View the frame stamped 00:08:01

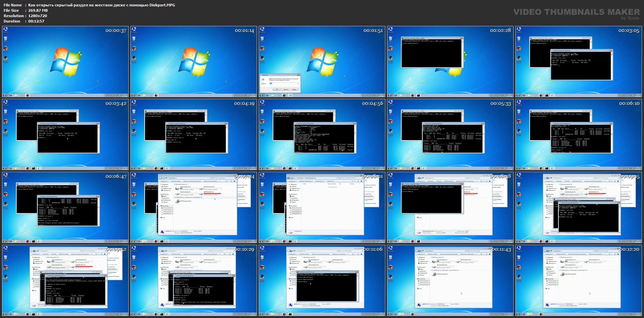[x=322, y=208]
